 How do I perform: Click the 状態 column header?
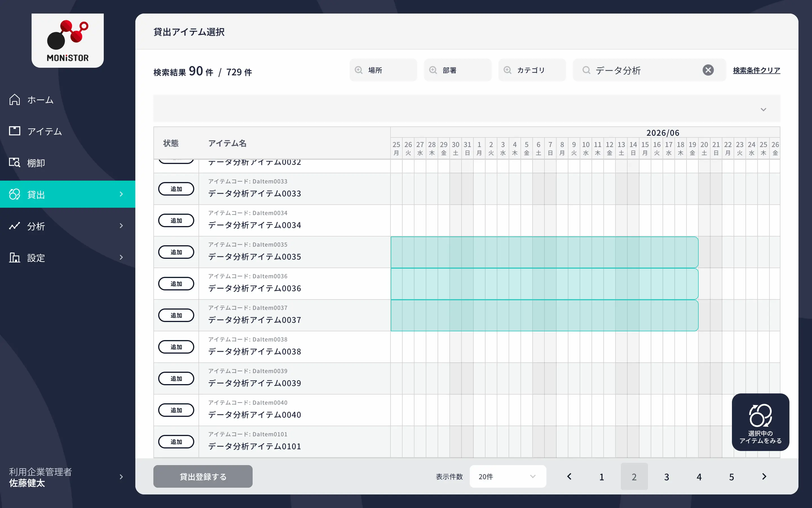(x=171, y=143)
